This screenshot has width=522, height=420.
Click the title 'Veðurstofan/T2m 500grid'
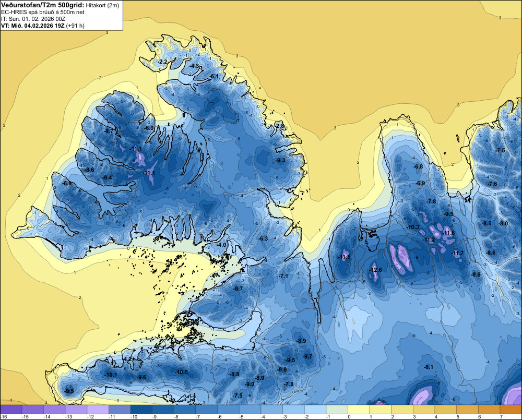[43, 5]
